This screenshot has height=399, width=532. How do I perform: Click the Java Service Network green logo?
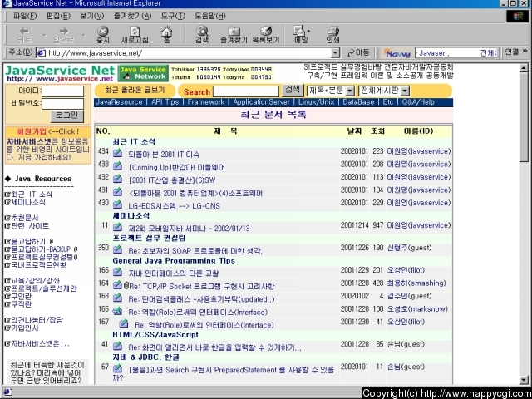pos(143,73)
